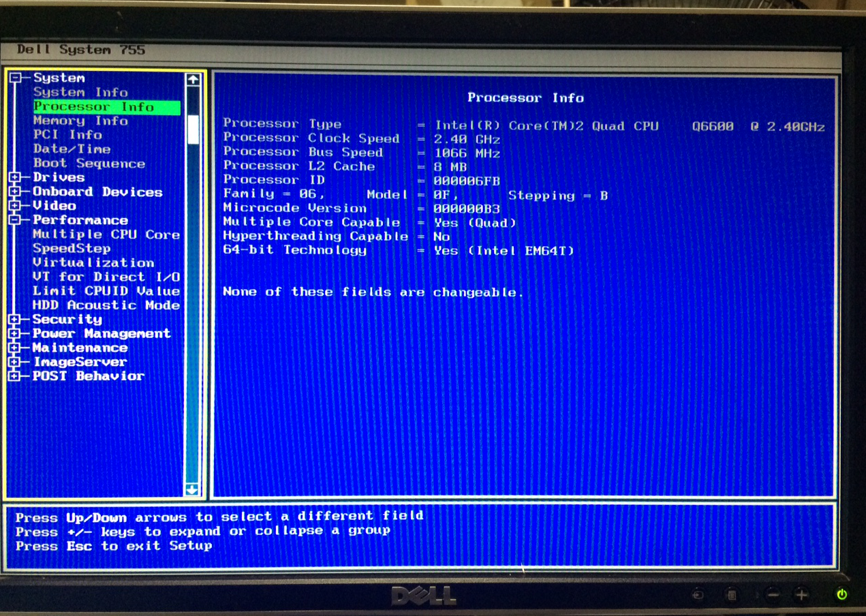Select HDD Acoustic Mode option
The height and width of the screenshot is (616, 866).
click(x=106, y=305)
